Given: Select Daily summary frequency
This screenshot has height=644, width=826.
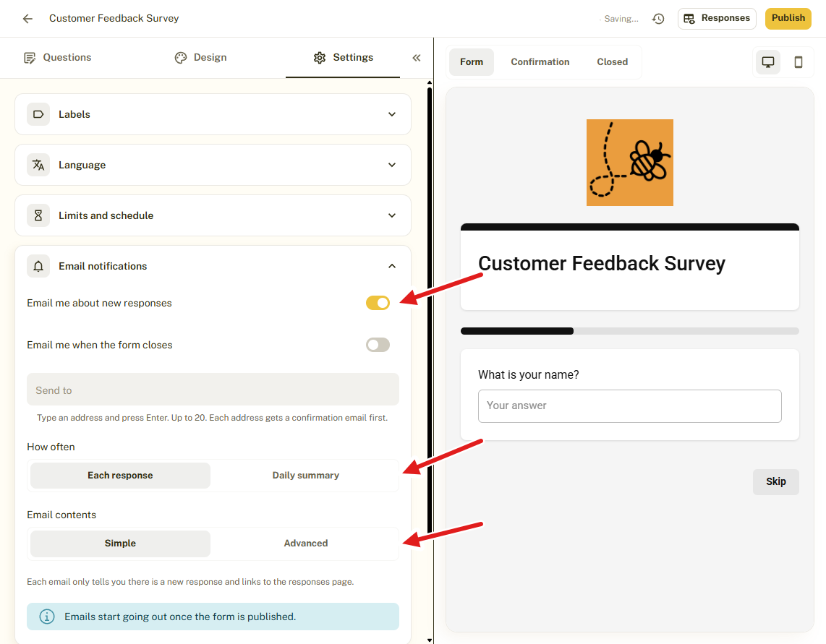Looking at the screenshot, I should pyautogui.click(x=305, y=476).
